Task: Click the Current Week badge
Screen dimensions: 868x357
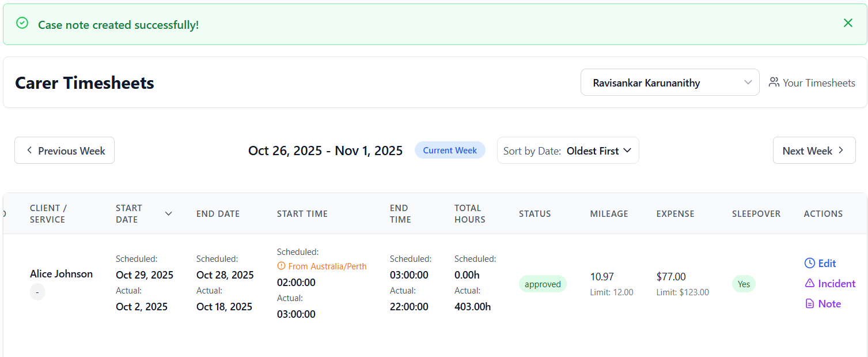Action: click(450, 151)
